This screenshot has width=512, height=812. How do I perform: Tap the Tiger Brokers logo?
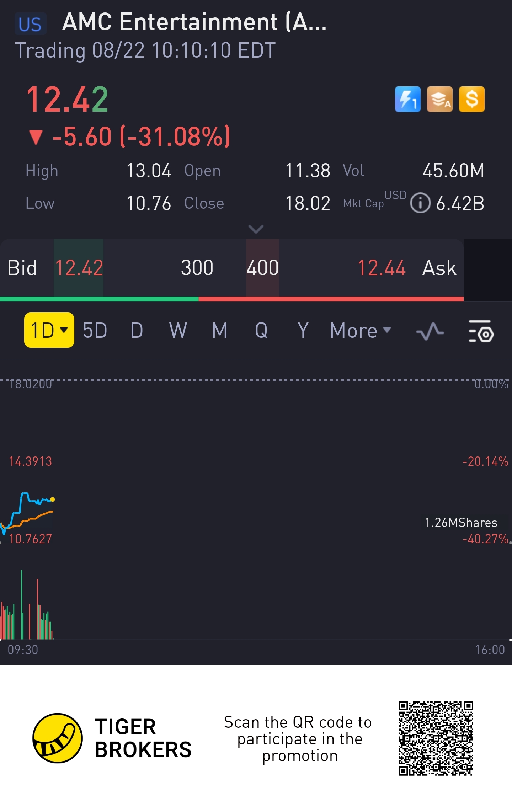58,738
